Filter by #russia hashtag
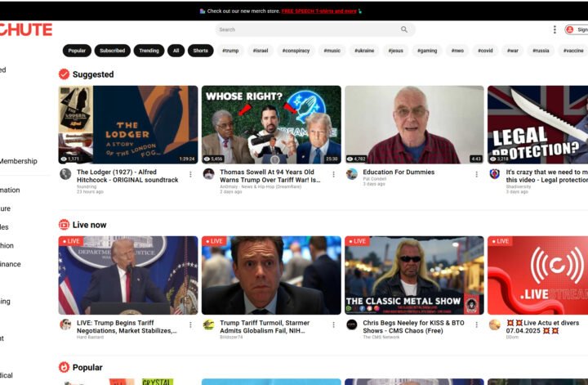This screenshot has height=385, width=588. point(541,51)
